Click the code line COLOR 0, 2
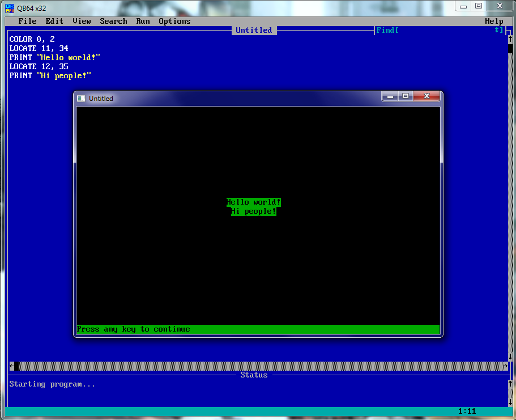 point(32,39)
